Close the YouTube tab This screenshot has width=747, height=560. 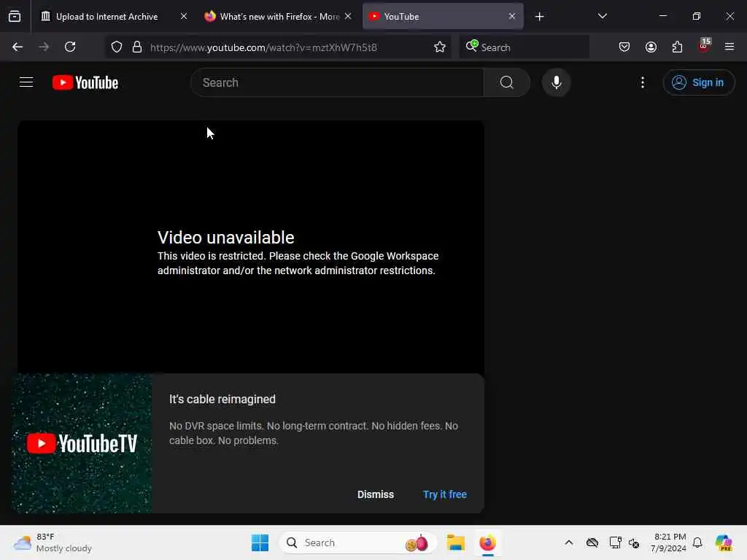tap(511, 16)
